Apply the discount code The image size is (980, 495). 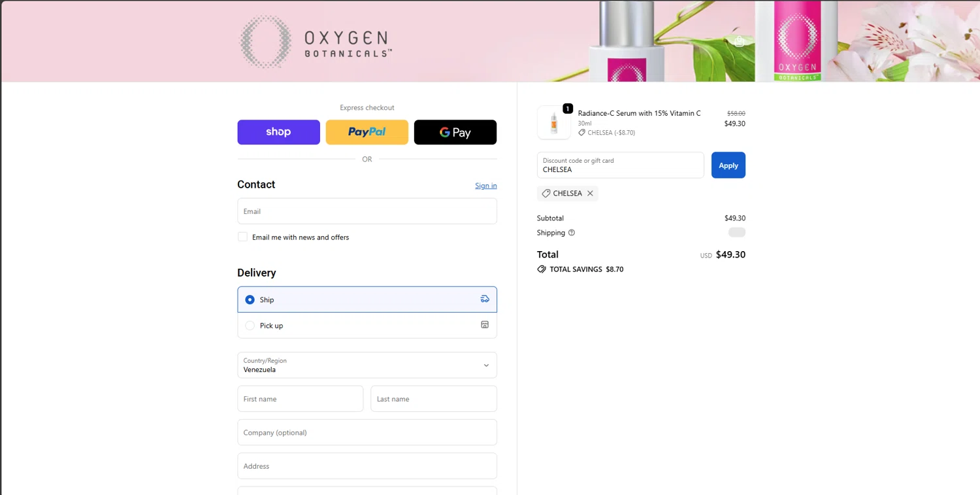728,165
